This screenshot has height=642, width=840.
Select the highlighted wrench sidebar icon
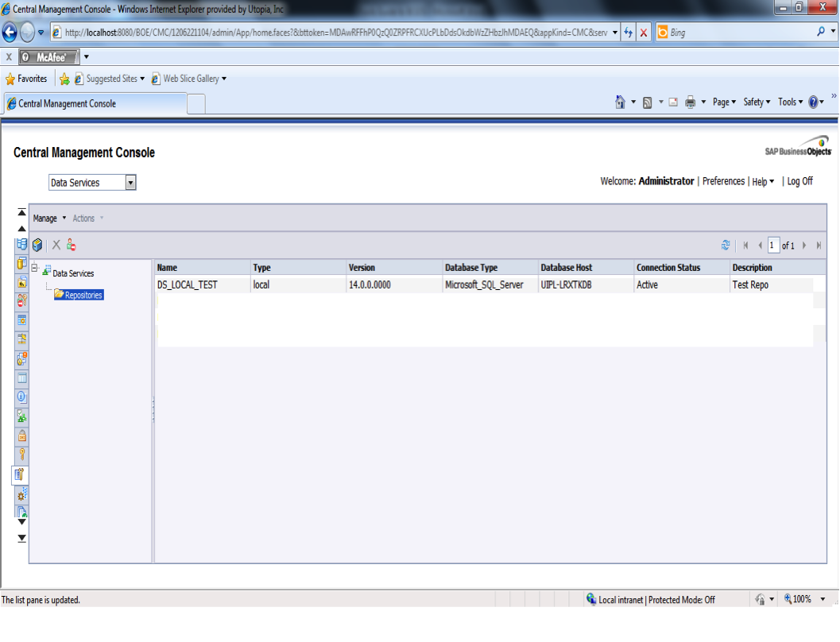point(20,474)
